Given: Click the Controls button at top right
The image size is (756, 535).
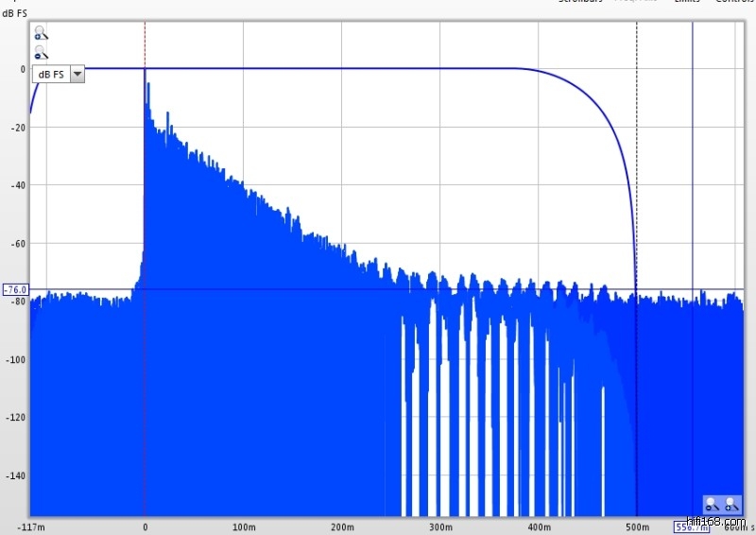Looking at the screenshot, I should pyautogui.click(x=734, y=2).
